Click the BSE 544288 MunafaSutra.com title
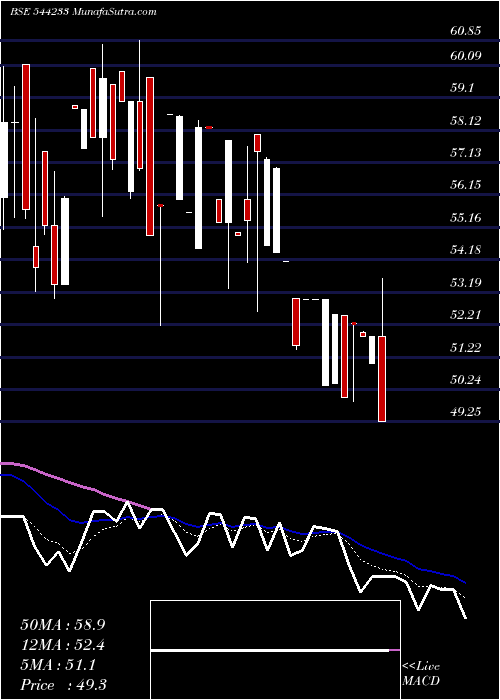 [83, 12]
